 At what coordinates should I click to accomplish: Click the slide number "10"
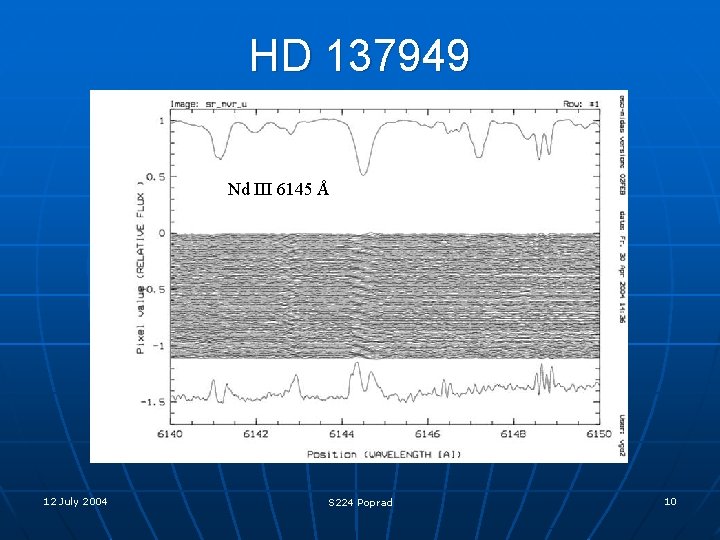[x=670, y=501]
